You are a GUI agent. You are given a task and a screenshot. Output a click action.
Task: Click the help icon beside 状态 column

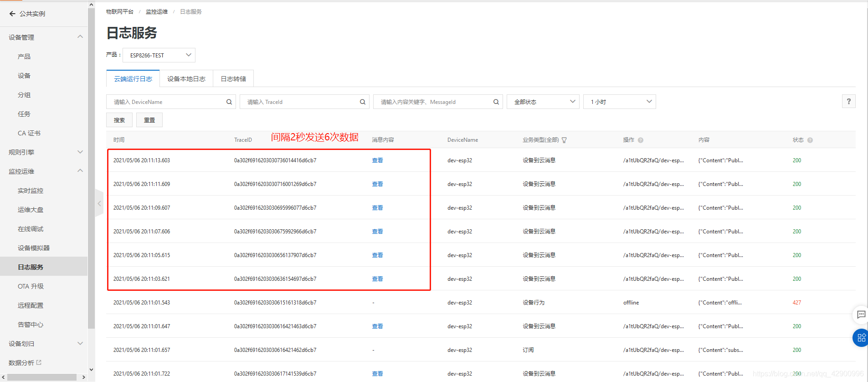[x=810, y=140]
